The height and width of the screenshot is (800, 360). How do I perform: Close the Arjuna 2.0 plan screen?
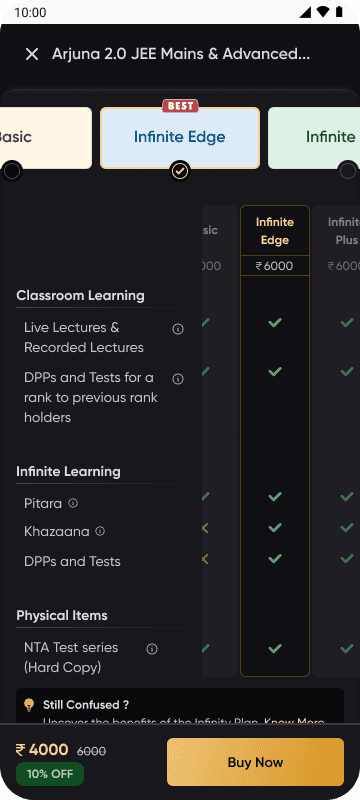(x=32, y=54)
